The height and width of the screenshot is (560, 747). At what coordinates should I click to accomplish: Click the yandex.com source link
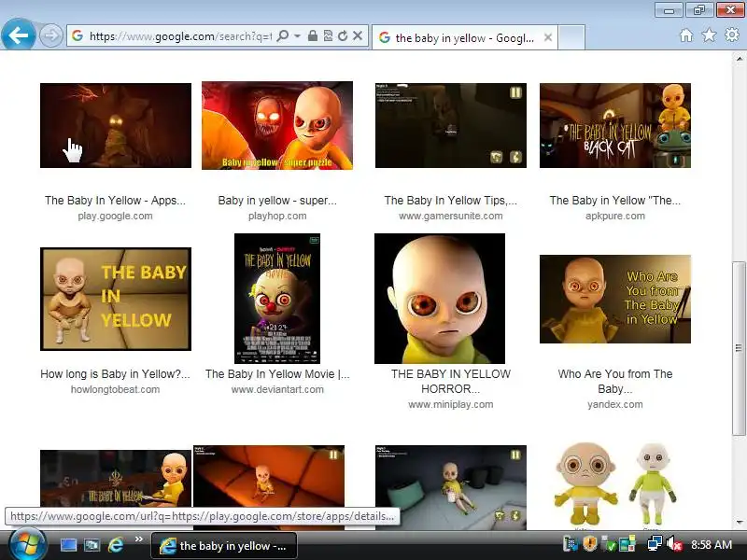(615, 405)
